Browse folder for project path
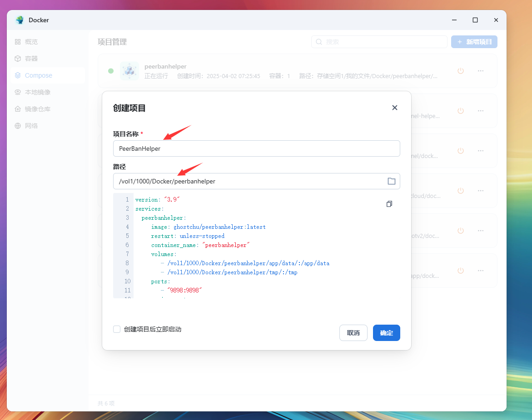The image size is (532, 420). point(392,181)
